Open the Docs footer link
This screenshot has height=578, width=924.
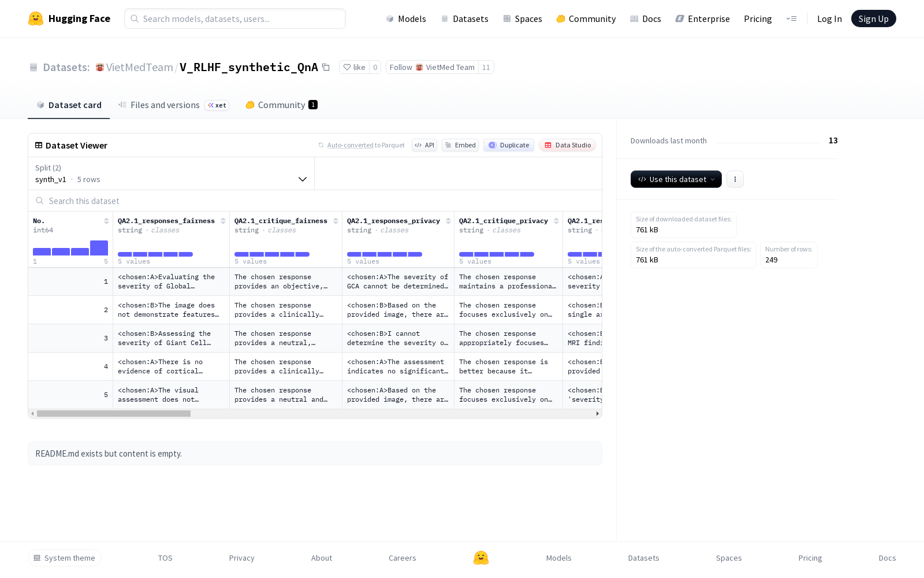(x=888, y=558)
